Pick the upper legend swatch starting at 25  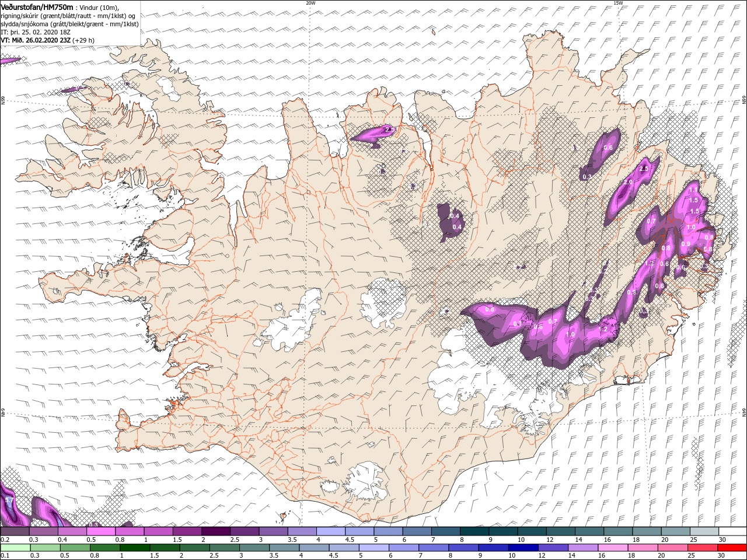[704, 531]
